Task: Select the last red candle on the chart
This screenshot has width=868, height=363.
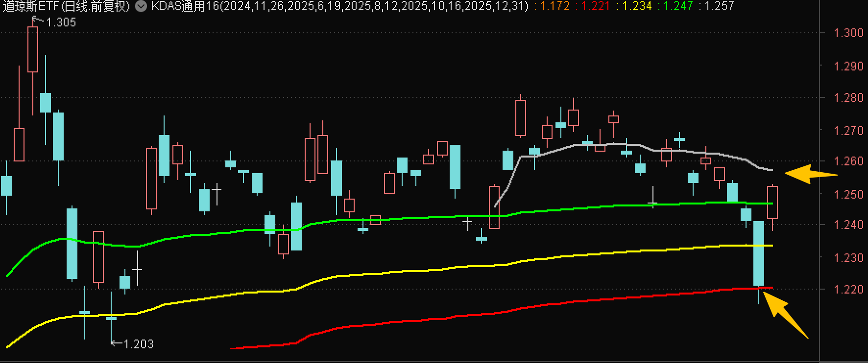Action: coord(772,203)
